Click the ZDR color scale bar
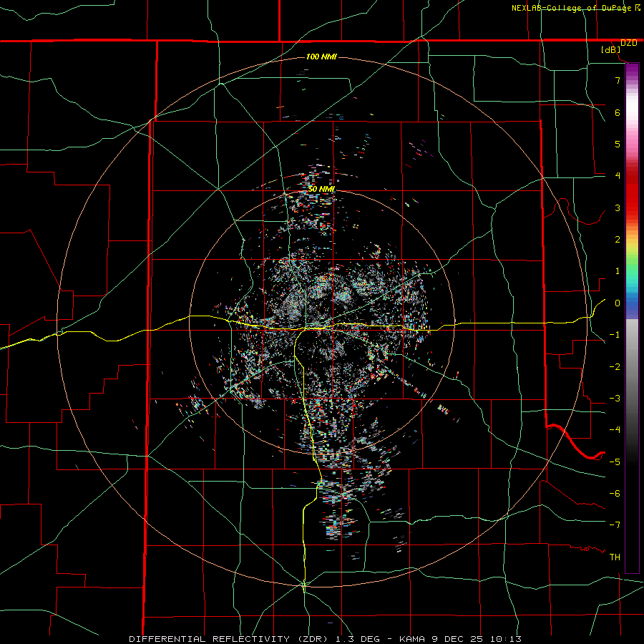The width and height of the screenshot is (644, 644). coord(632,318)
